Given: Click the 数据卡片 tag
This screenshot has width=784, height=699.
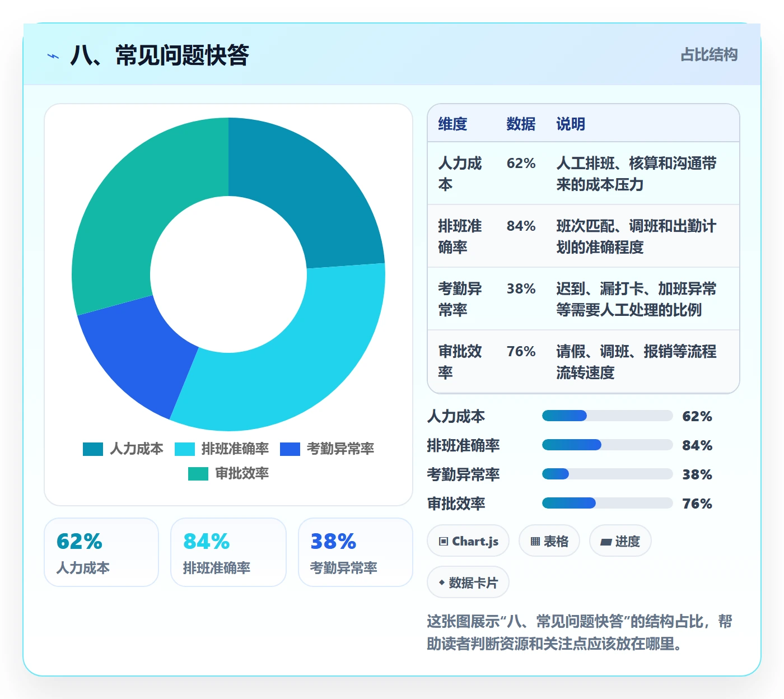Looking at the screenshot, I should coord(468,582).
